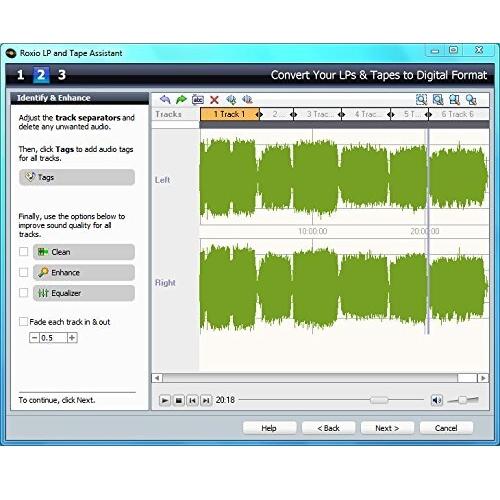
Task: Proceed with the Next > button
Action: pyautogui.click(x=387, y=428)
